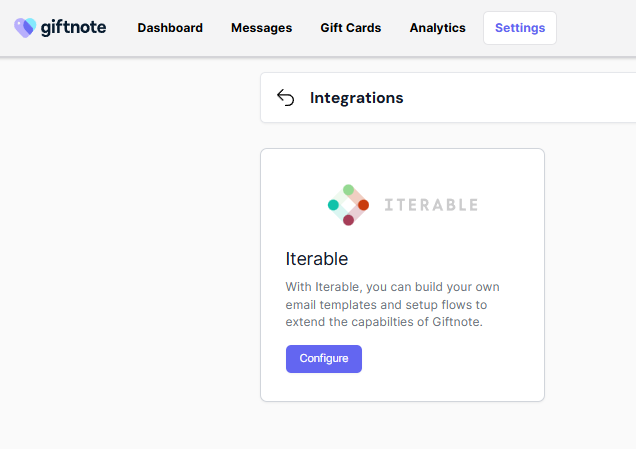The width and height of the screenshot is (636, 449).
Task: Click the back arrow beside Integrations
Action: [x=286, y=98]
